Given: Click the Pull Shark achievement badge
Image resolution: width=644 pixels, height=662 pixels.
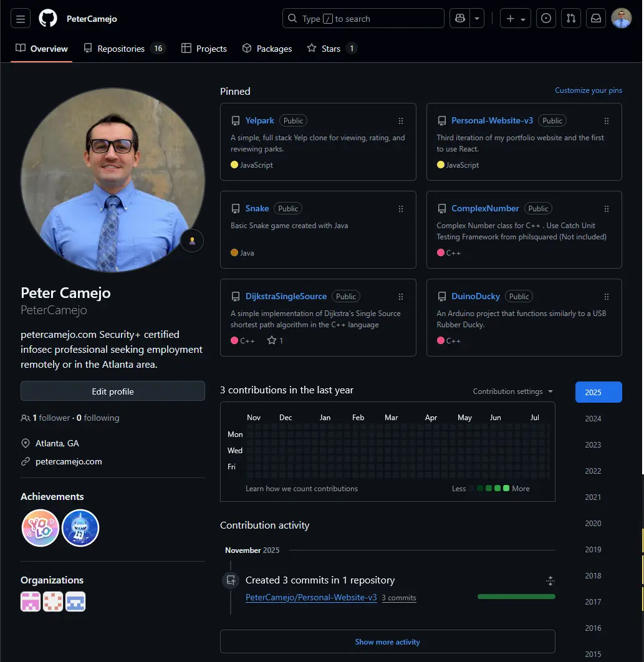Looking at the screenshot, I should click(80, 527).
